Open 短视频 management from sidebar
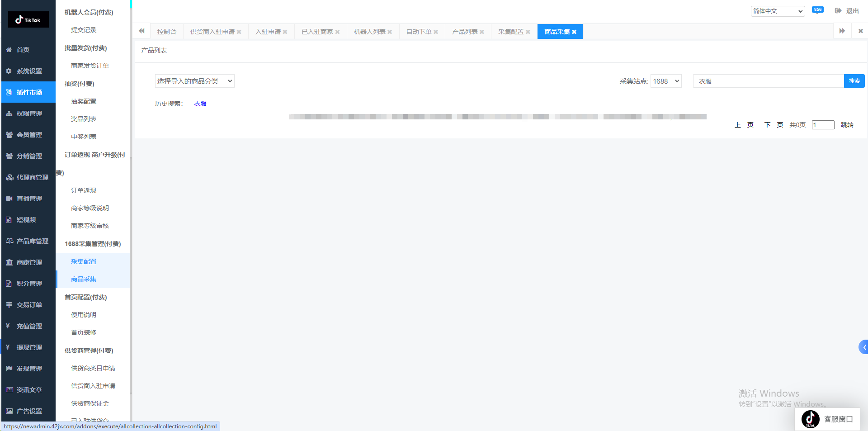868x431 pixels. click(28, 219)
